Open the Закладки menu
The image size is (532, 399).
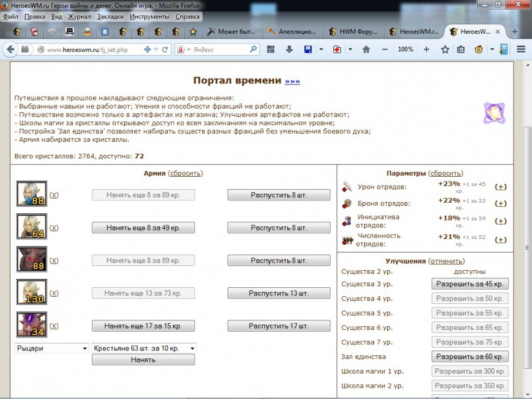(x=110, y=17)
